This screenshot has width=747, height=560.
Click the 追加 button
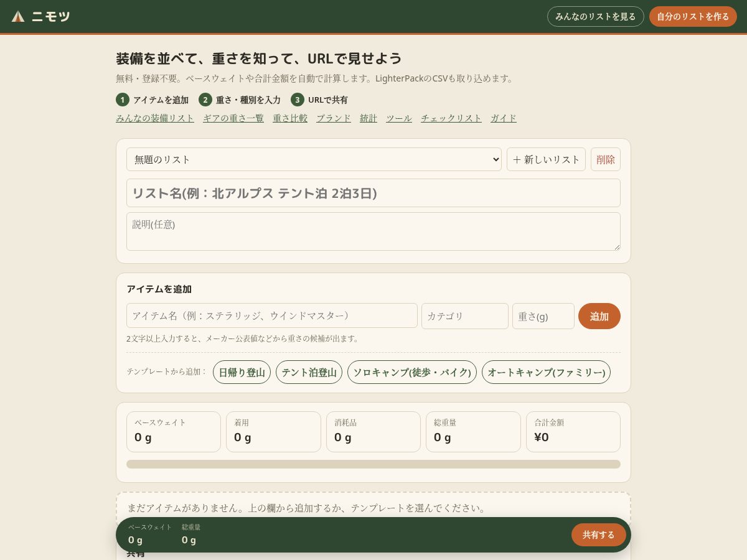[x=599, y=316]
